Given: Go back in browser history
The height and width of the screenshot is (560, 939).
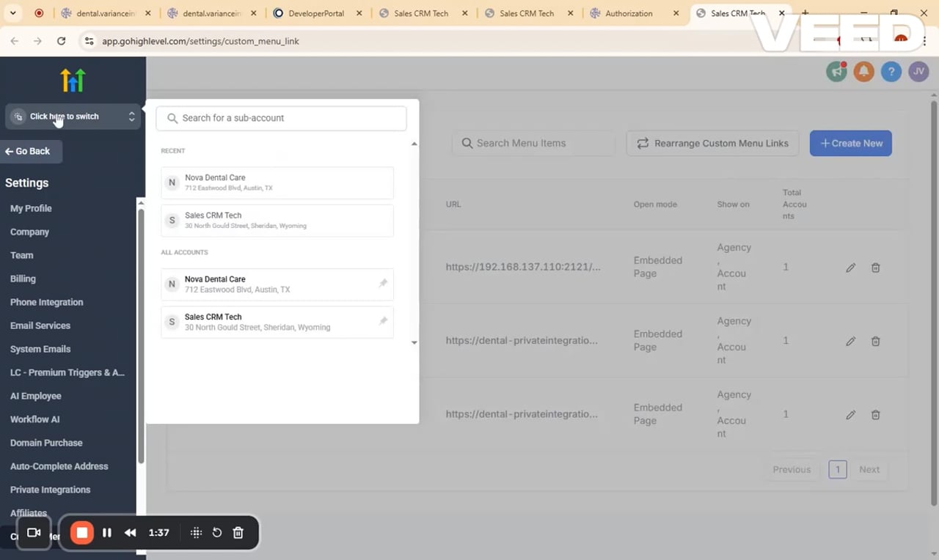Looking at the screenshot, I should click(15, 41).
